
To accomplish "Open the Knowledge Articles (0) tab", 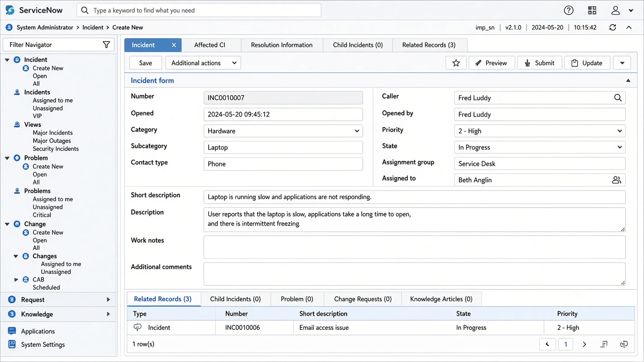I will tap(441, 299).
